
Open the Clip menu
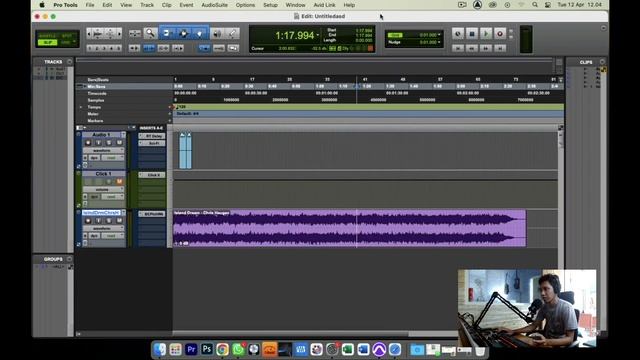point(167,5)
